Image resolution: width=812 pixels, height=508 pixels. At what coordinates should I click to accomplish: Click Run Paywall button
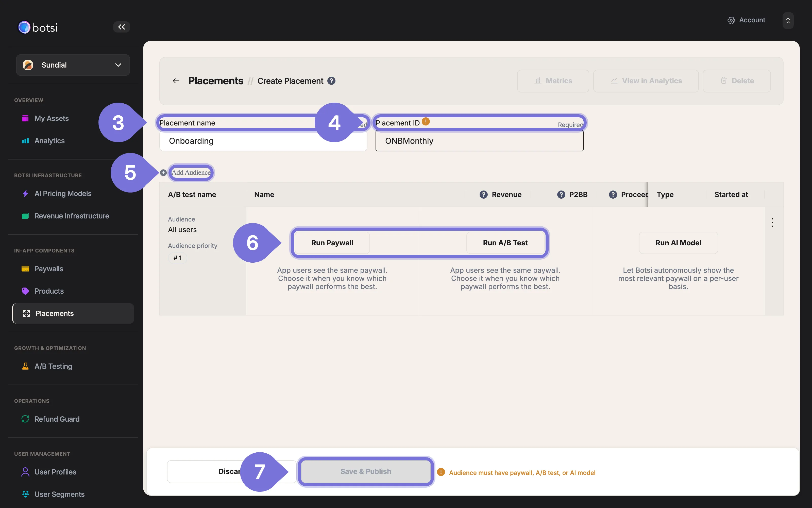[x=332, y=243]
